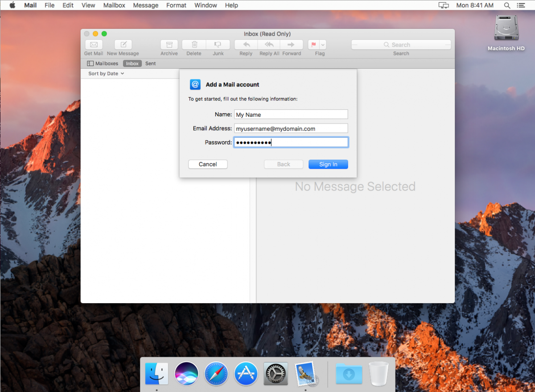The width and height of the screenshot is (535, 392).
Task: Open the Mailbox menu
Action: pos(114,5)
